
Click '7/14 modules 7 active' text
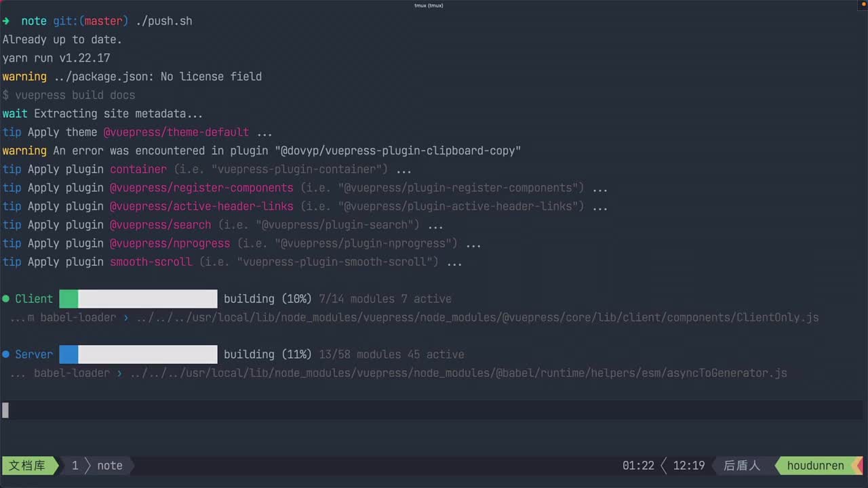[385, 299]
